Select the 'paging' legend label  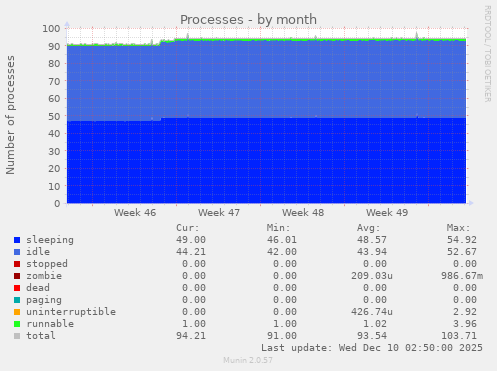(x=44, y=300)
